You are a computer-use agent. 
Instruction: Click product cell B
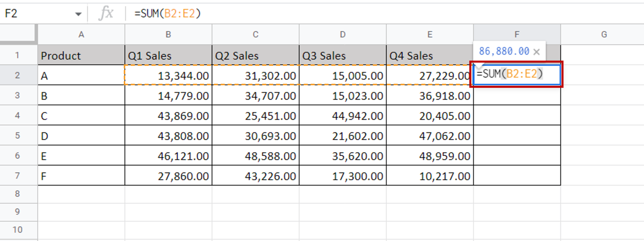tap(81, 95)
